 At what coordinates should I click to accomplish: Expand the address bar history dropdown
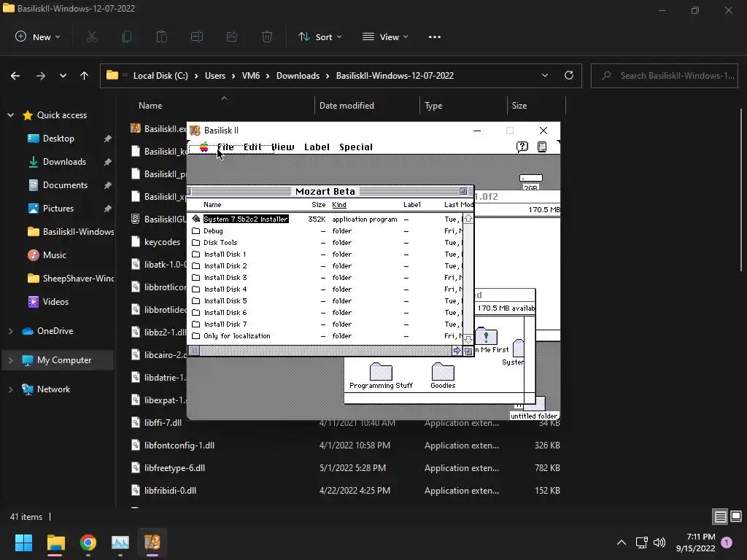pos(545,75)
